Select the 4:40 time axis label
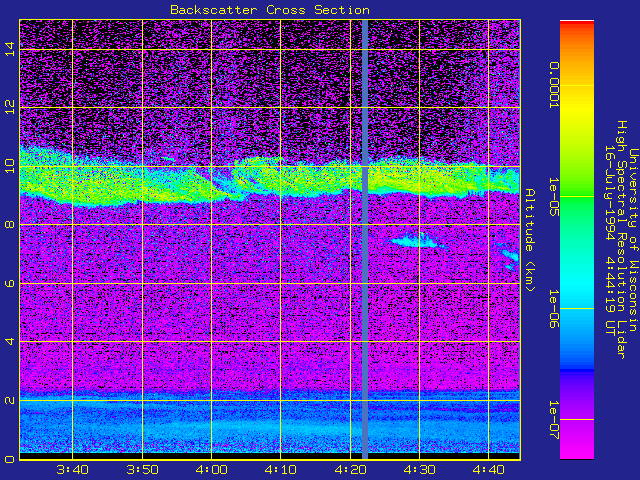640x480 pixels. coord(489,470)
